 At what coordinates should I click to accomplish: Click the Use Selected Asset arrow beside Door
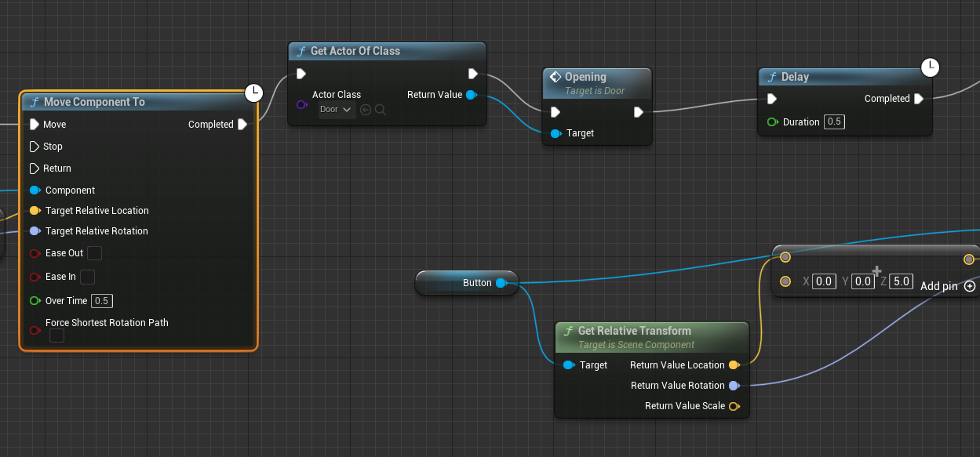click(366, 110)
